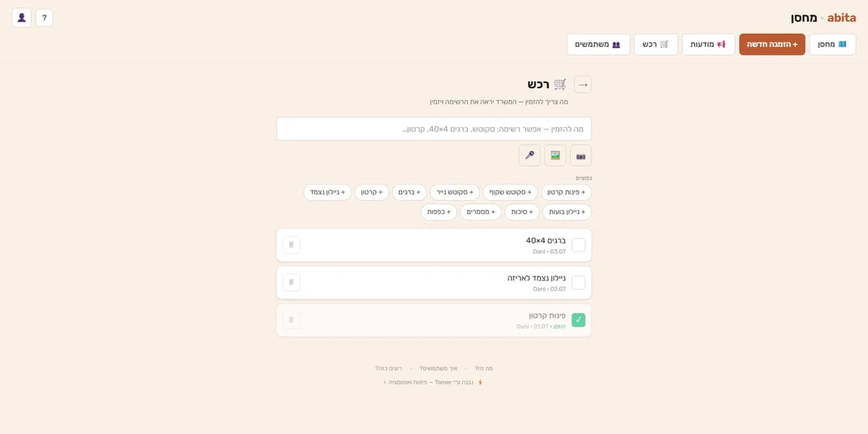This screenshot has height=434, width=868.
Task: Open the help question mark button
Action: click(44, 18)
